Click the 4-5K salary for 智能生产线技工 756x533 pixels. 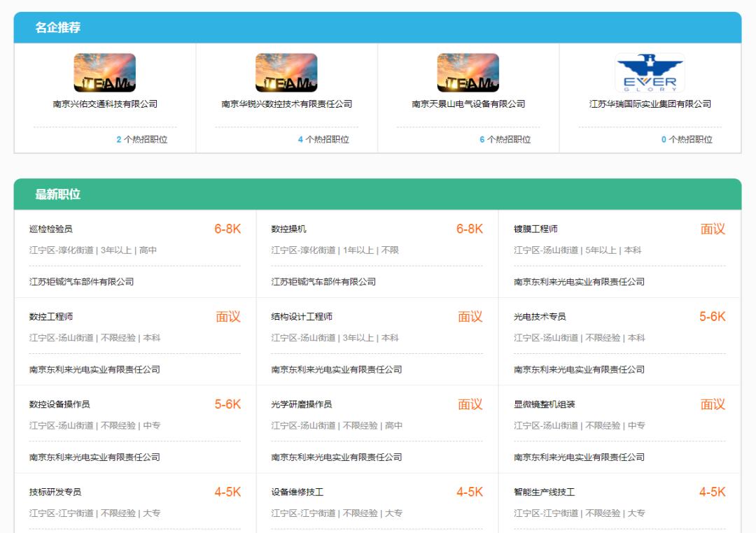coord(712,492)
